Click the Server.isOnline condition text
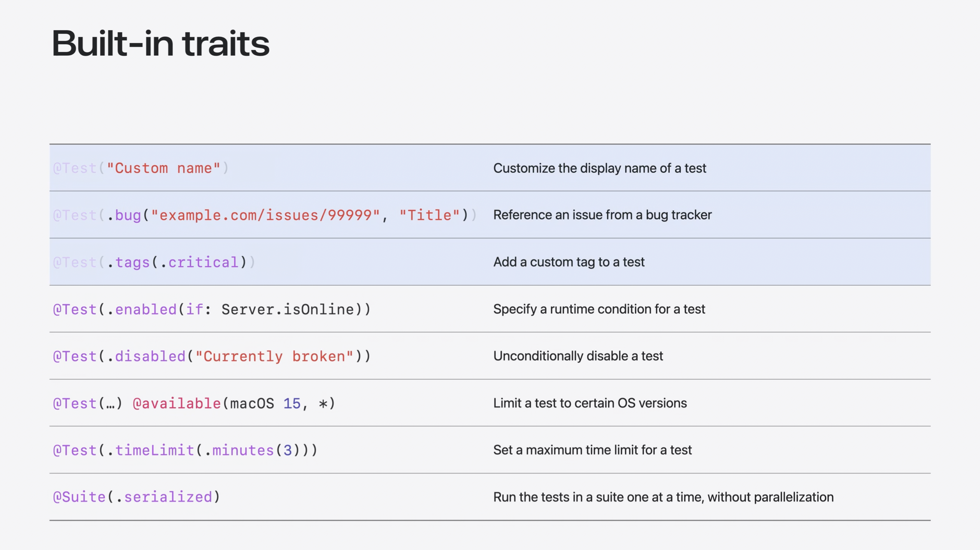 287,309
